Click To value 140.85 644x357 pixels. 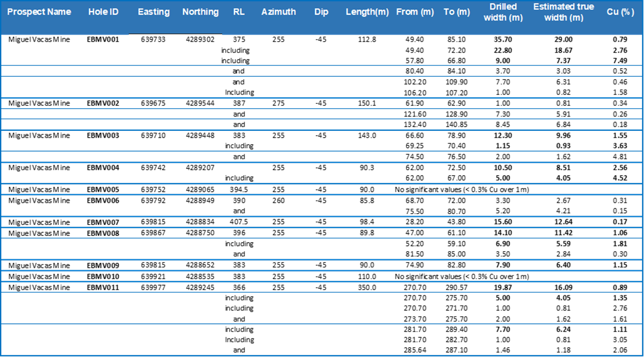pos(456,125)
